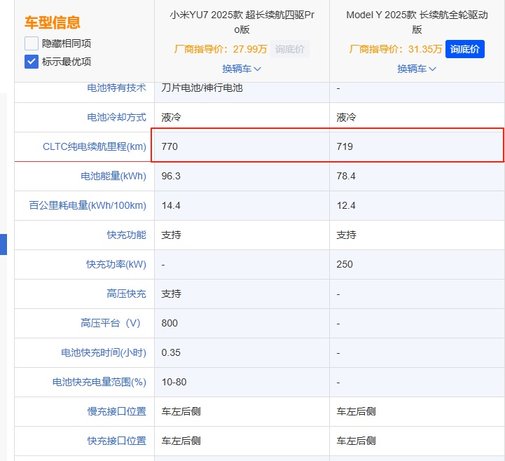Uncheck the 标示最优项 checkbox
This screenshot has width=505, height=461.
(x=31, y=62)
